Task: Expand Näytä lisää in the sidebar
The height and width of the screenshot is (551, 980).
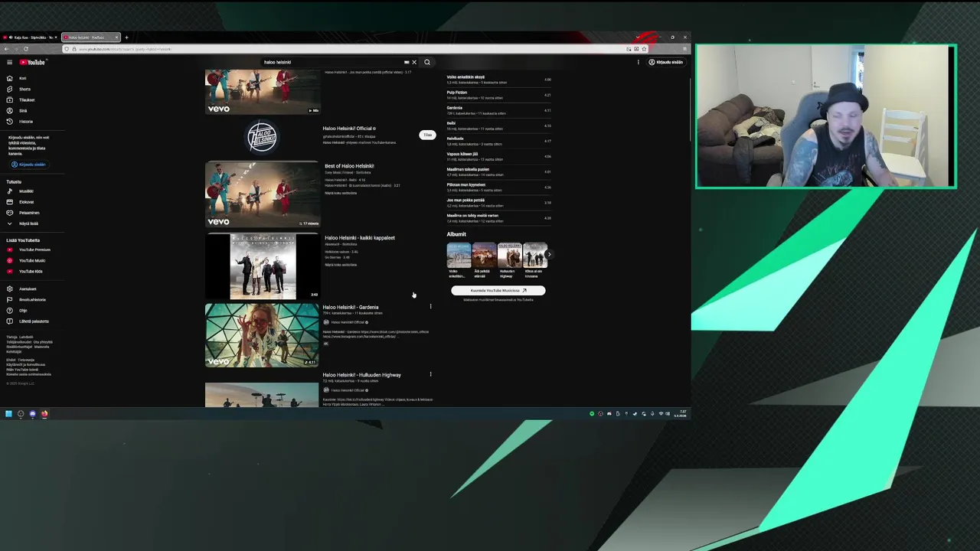Action: [28, 223]
